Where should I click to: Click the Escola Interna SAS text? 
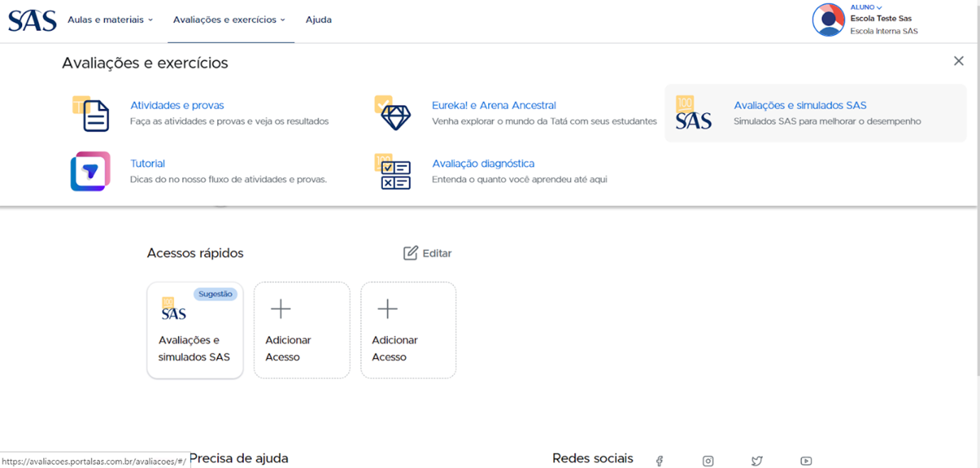click(x=884, y=31)
